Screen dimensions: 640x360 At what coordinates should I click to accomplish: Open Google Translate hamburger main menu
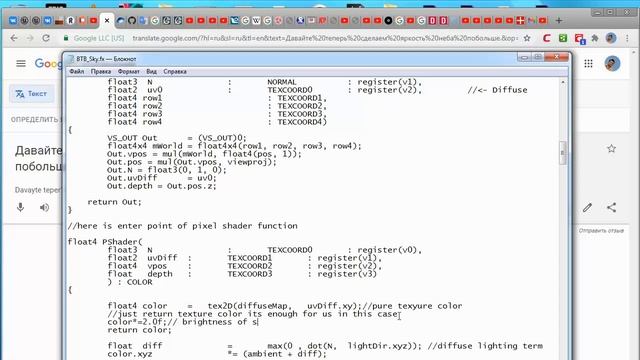[x=21, y=63]
